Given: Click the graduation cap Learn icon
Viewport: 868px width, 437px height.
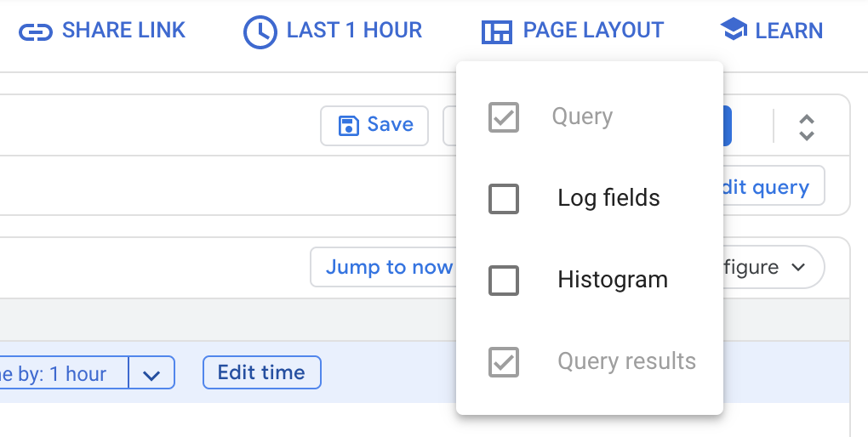Looking at the screenshot, I should point(734,30).
